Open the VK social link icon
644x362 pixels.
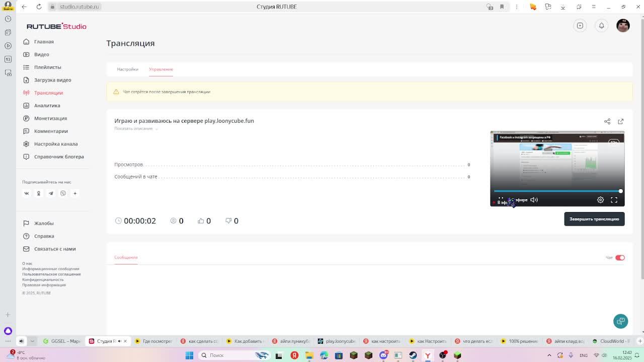coord(27,194)
